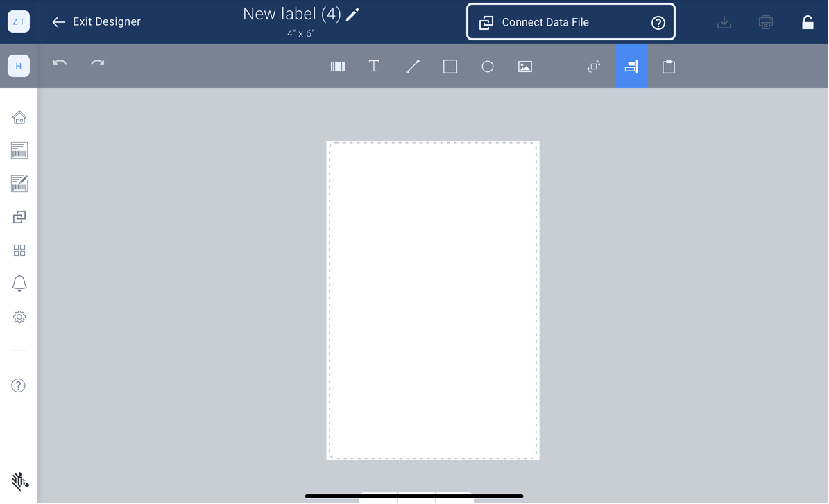Toggle the lock icon in the header
The height and width of the screenshot is (504, 829).
pos(807,21)
